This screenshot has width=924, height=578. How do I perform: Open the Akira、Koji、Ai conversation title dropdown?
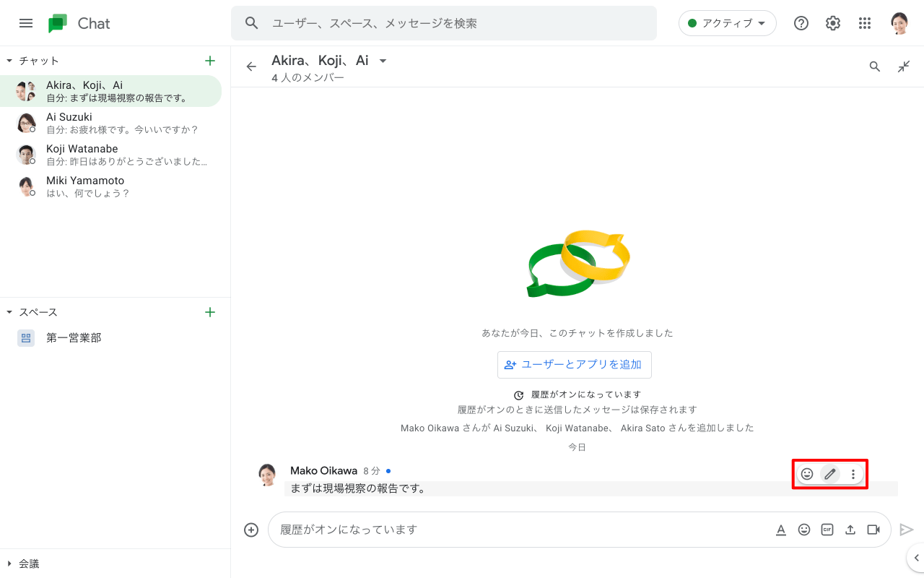coord(383,61)
